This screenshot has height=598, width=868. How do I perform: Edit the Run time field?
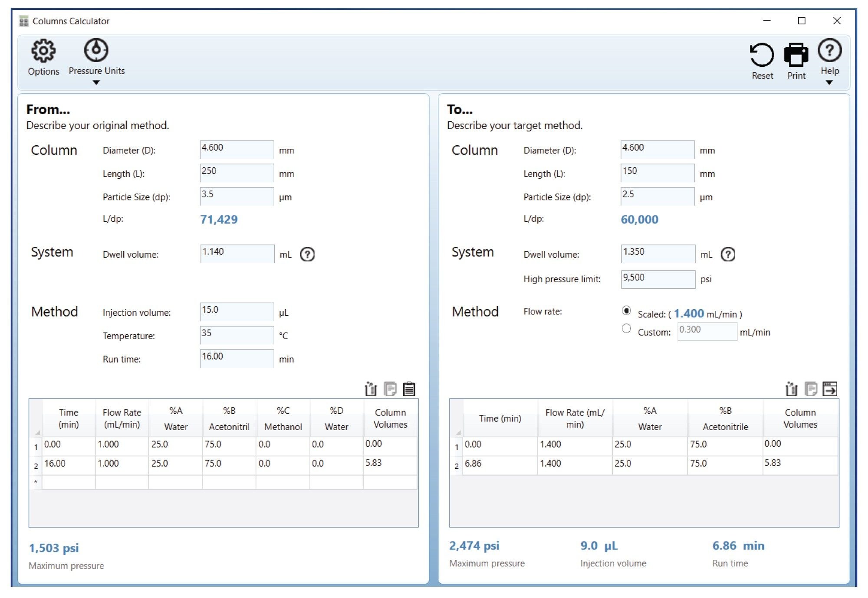(x=237, y=359)
